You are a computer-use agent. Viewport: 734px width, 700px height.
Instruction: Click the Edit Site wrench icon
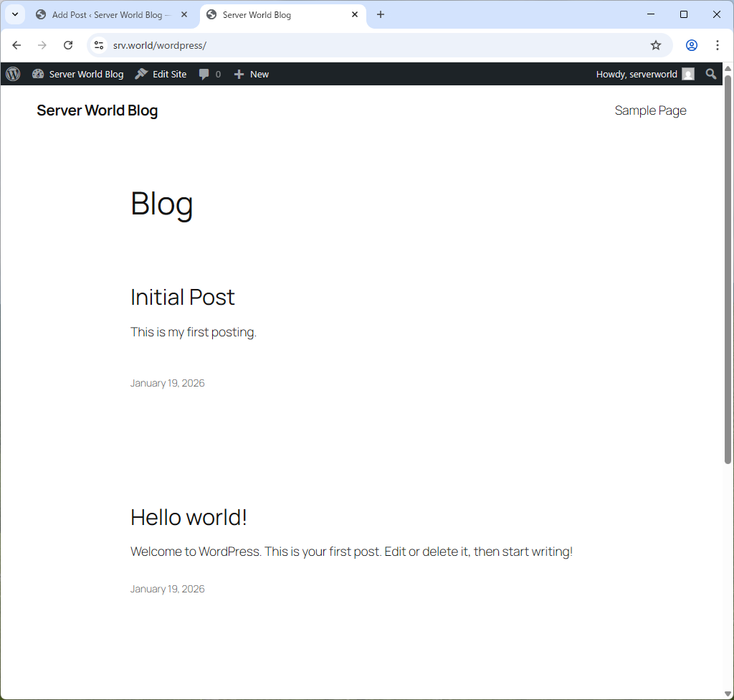tap(140, 74)
